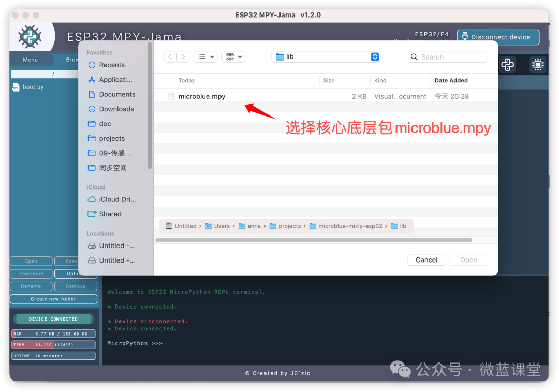This screenshot has width=559, height=392.
Task: Open Recents in Favorites sidebar
Action: tap(111, 65)
